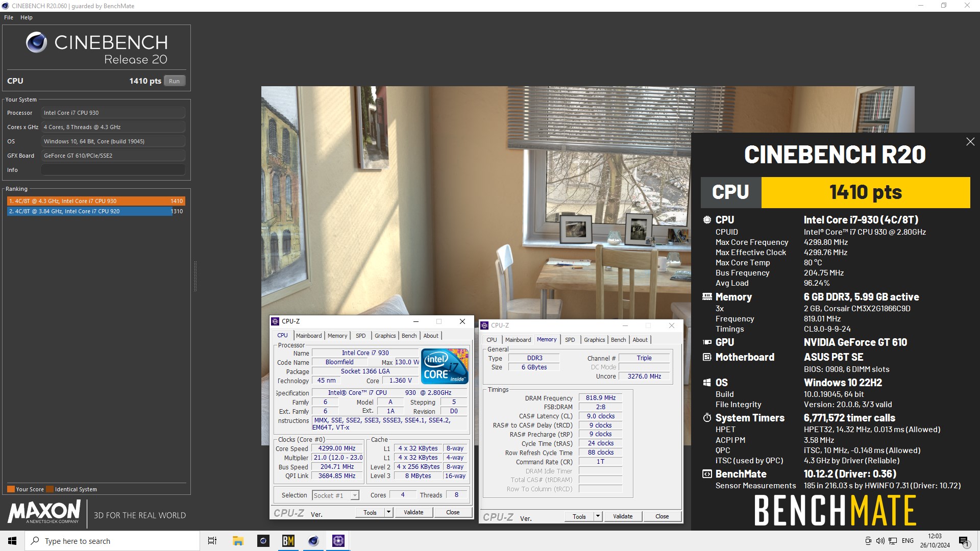Image resolution: width=980 pixels, height=551 pixels.
Task: Click CPU-Z title bar icon in left window
Action: [276, 321]
